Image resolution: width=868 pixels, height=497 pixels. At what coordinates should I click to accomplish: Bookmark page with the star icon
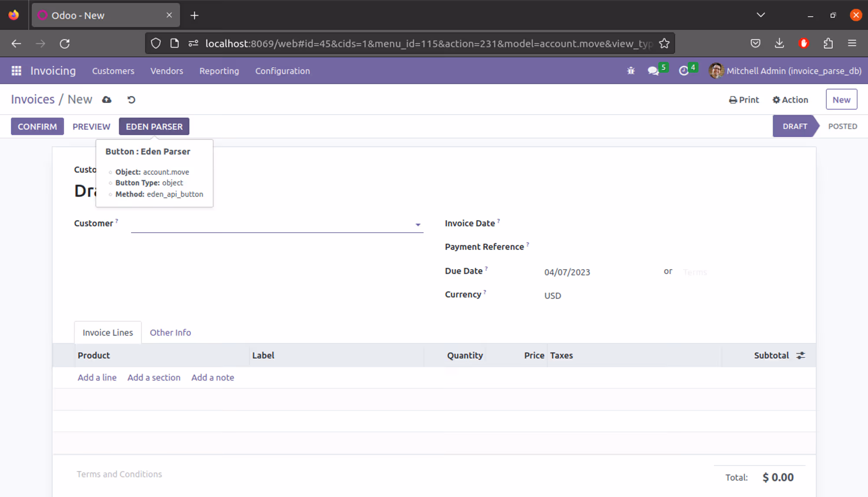[664, 43]
